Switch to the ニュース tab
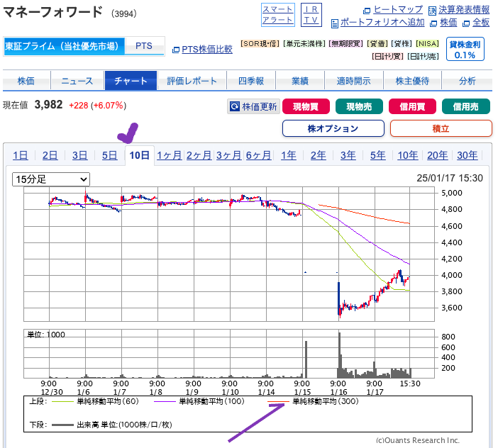This screenshot has height=448, width=498. (x=77, y=81)
